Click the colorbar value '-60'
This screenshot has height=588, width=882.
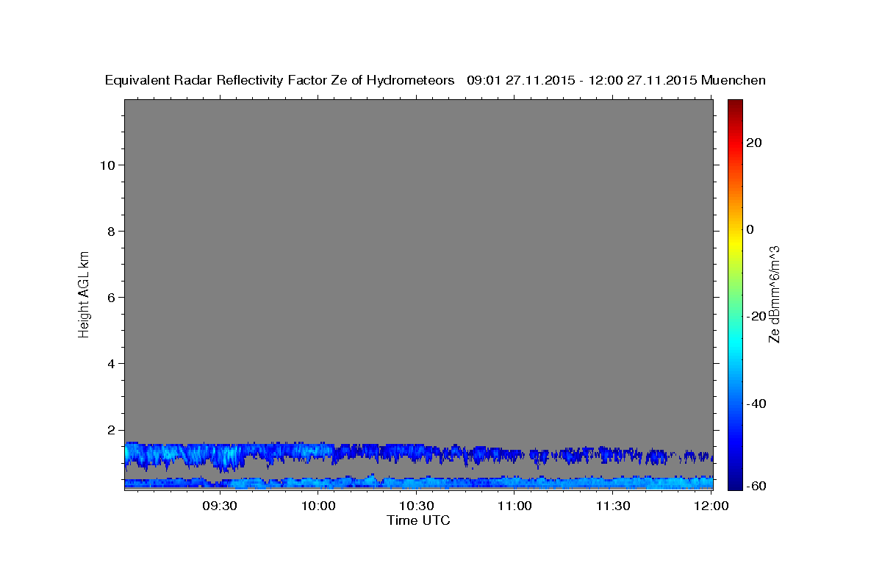[756, 486]
